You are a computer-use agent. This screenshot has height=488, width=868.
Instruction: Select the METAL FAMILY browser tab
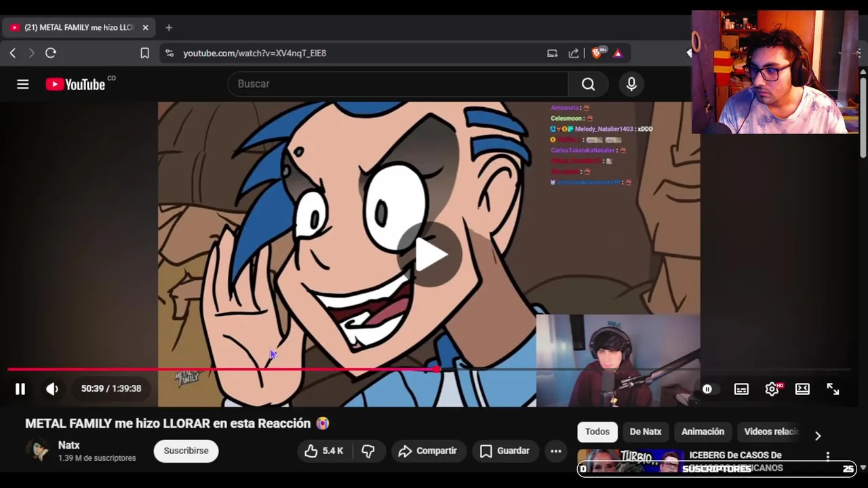(x=78, y=28)
